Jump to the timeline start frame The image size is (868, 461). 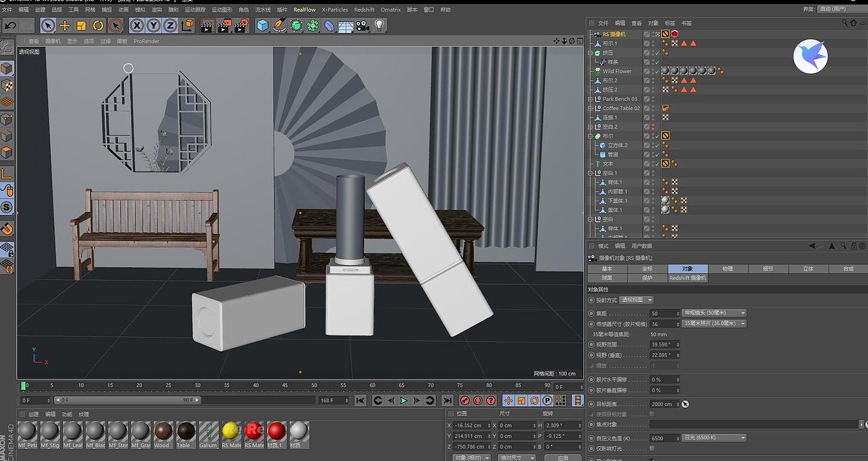[x=361, y=401]
